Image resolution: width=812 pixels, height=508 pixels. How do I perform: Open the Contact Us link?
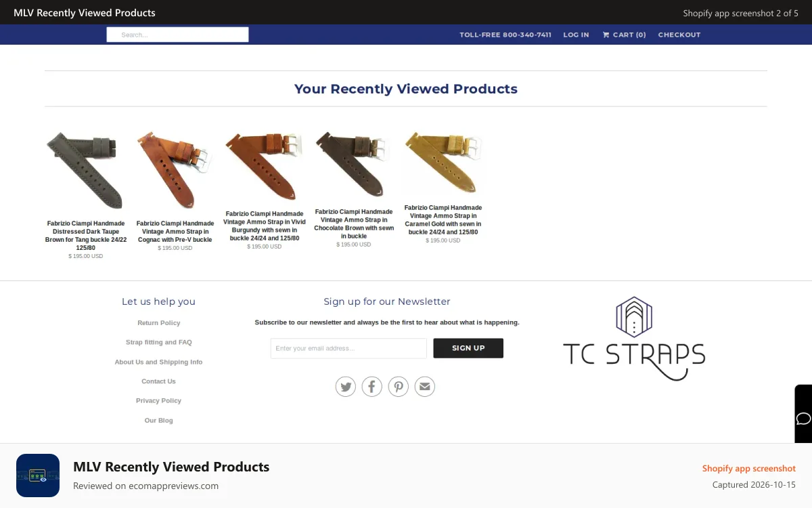158,381
